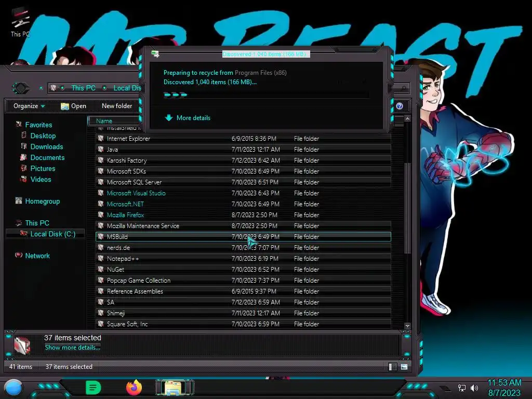Select the Karoshi Factory folder
Screen dimensions: 532x399
(x=243, y=160)
